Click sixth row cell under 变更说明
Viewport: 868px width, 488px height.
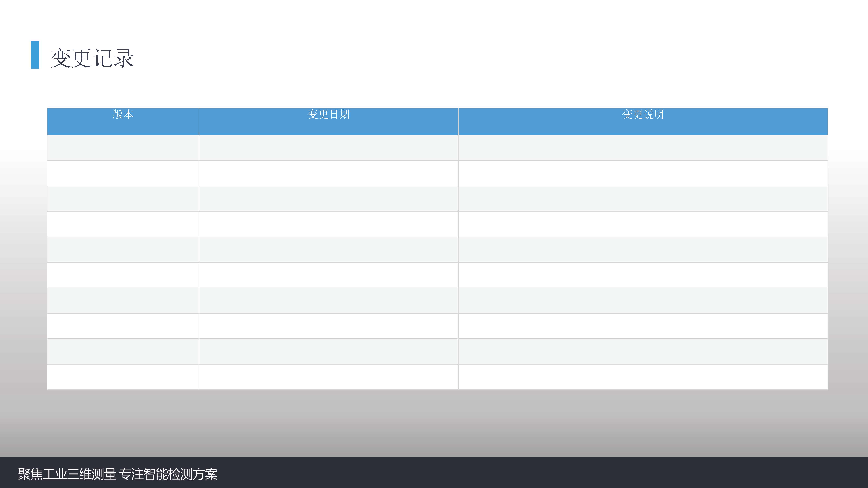643,275
